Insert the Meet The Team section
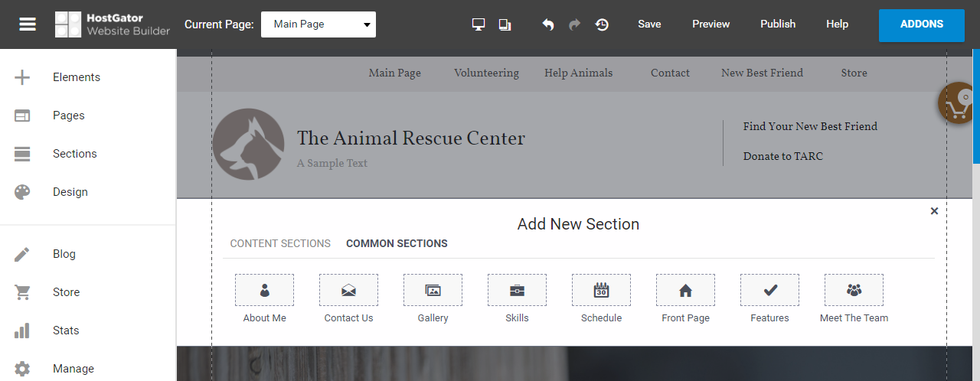 tap(854, 291)
